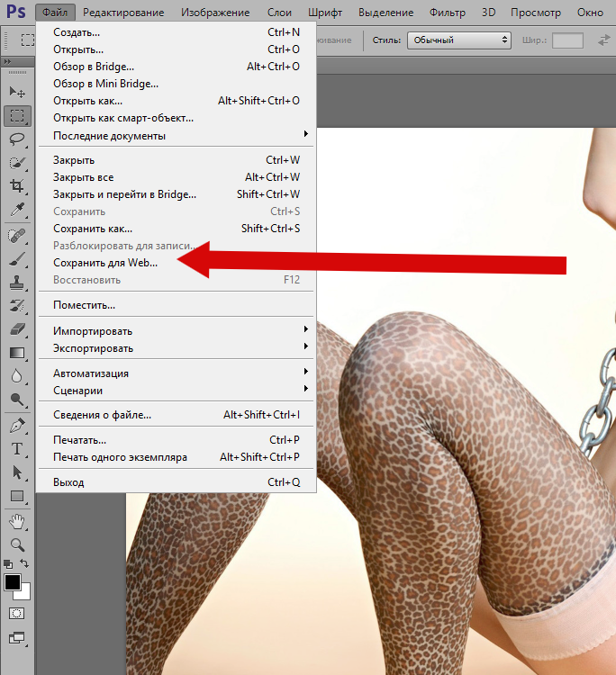Viewport: 616px width, 675px height.
Task: Select the Move tool
Action: pos(17,92)
